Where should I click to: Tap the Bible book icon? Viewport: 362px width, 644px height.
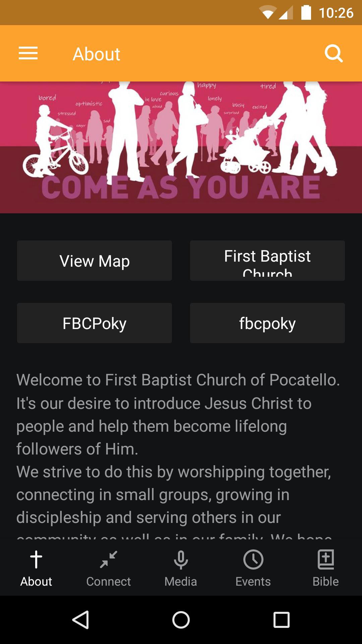coord(325,559)
